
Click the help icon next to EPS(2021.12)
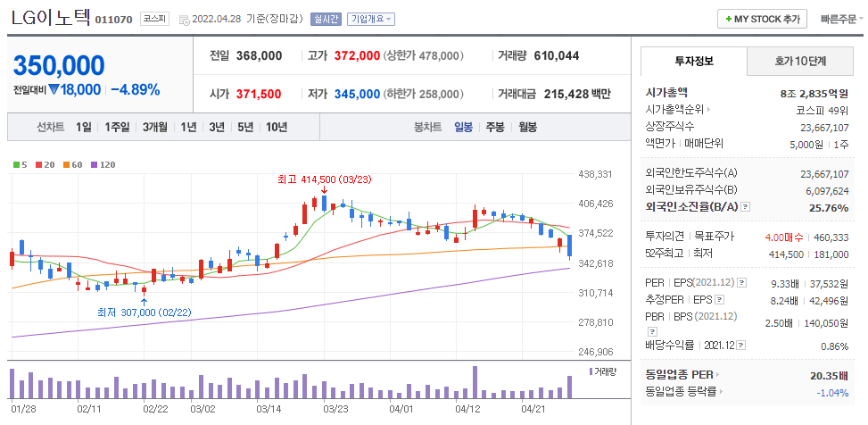(742, 283)
